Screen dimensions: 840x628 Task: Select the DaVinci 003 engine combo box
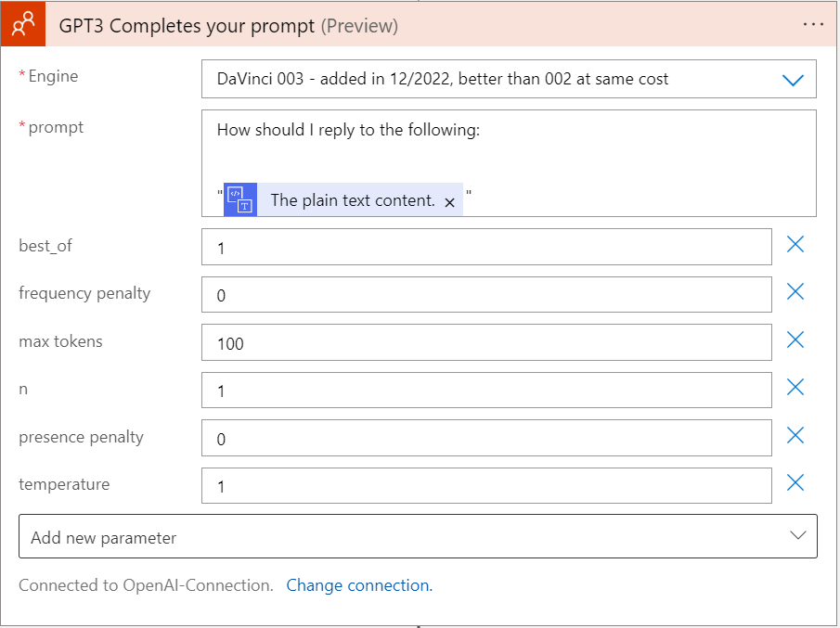point(509,79)
